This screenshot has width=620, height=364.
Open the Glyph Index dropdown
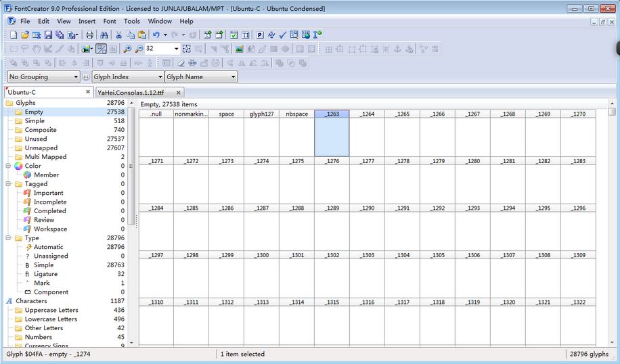pos(127,77)
